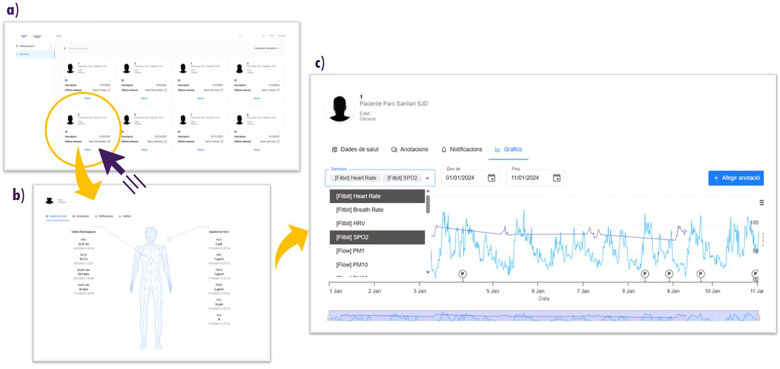Click the P annotation marker at 9 Jan
The image size is (780, 369).
coord(669,274)
